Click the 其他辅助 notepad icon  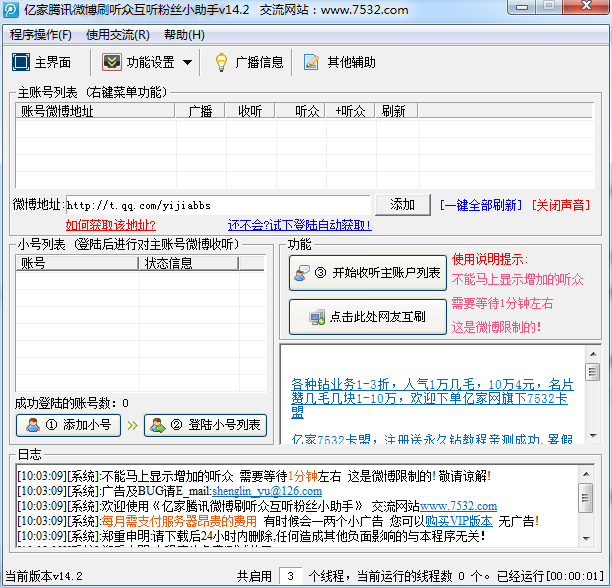coord(311,62)
